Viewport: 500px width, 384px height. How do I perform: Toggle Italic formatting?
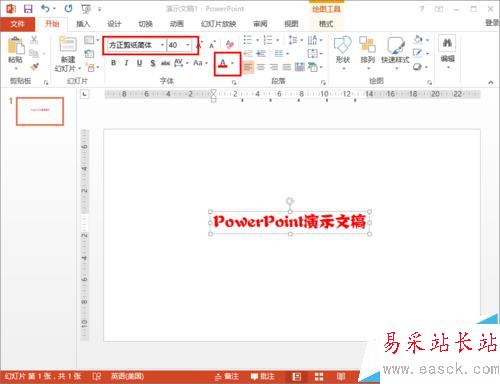coord(126,63)
